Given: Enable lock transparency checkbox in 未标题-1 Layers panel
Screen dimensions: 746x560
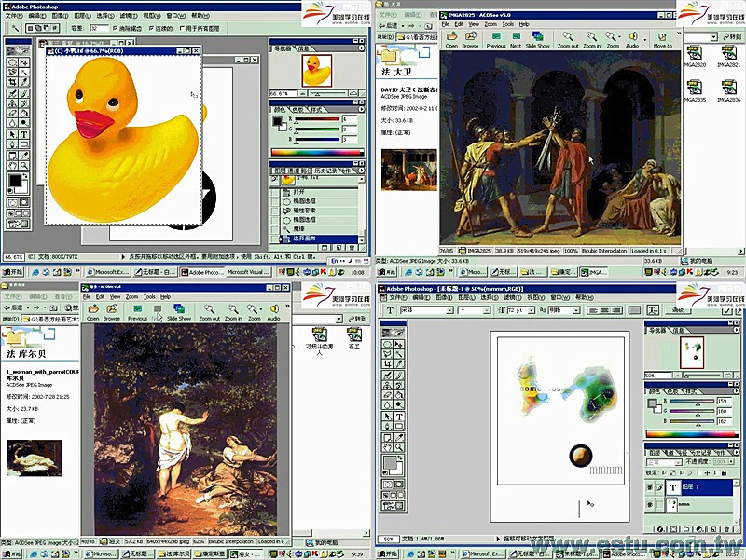Looking at the screenshot, I should pos(665,473).
